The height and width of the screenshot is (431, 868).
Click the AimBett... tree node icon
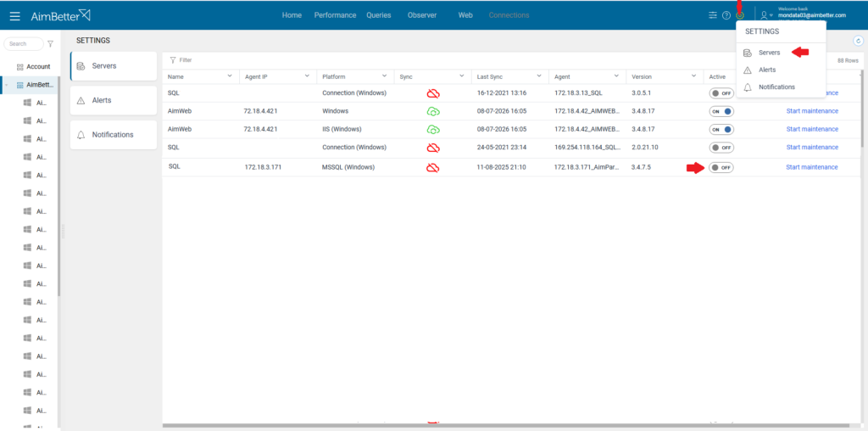[20, 86]
